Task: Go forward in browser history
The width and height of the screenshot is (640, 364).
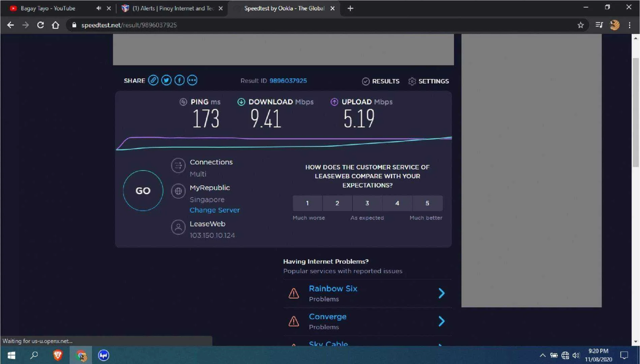Action: pos(25,25)
